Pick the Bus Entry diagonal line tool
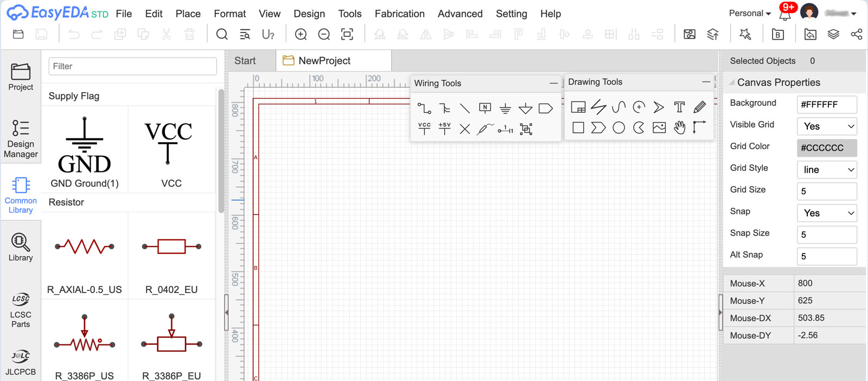 [465, 109]
